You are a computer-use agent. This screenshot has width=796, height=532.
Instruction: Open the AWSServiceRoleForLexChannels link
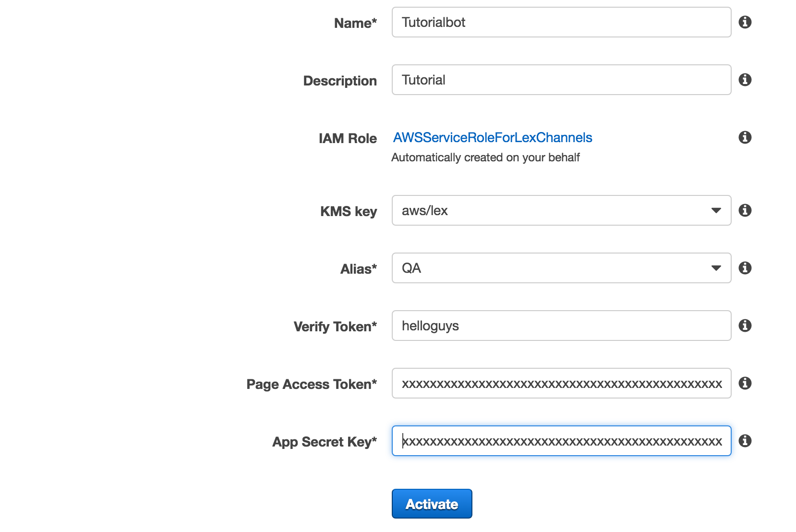click(x=493, y=138)
